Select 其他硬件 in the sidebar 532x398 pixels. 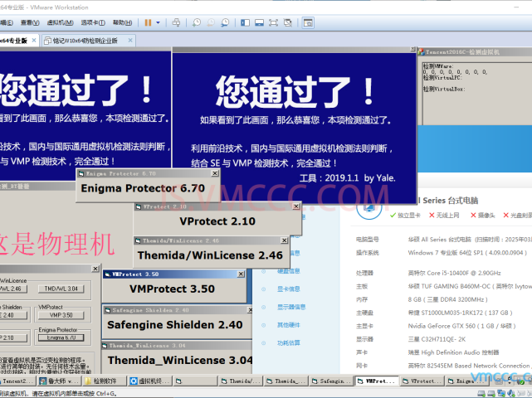(290, 324)
